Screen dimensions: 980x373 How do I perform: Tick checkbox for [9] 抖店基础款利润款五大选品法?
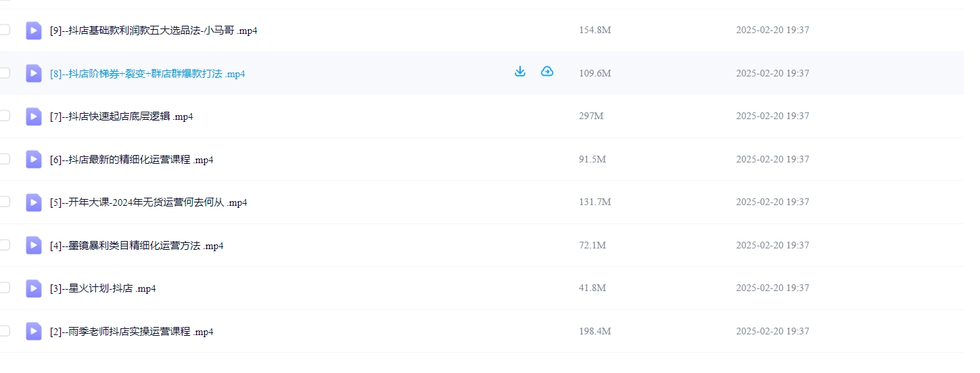pyautogui.click(x=5, y=30)
